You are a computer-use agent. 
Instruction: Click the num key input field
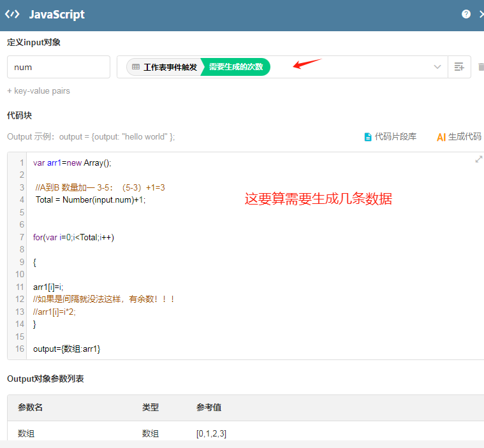(59, 67)
